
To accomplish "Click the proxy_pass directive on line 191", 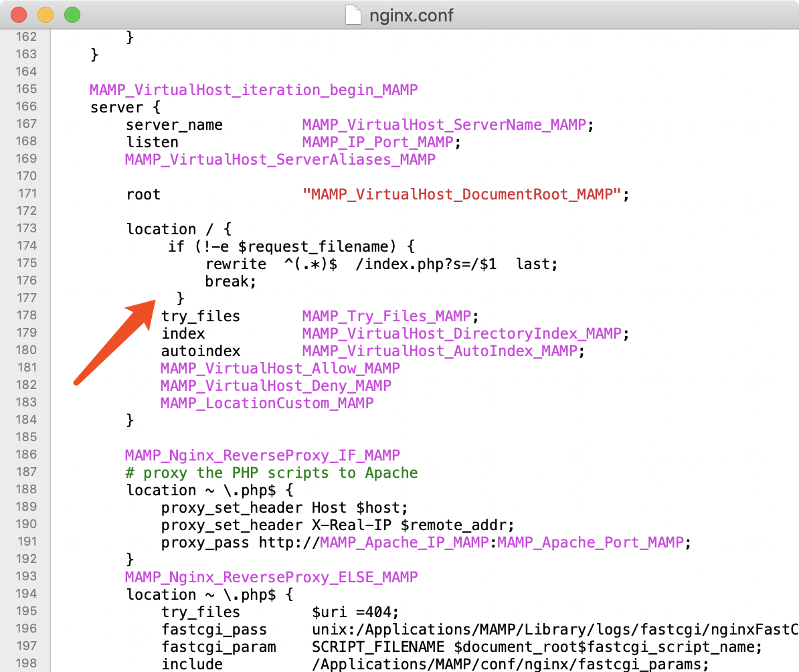I will coord(205,543).
